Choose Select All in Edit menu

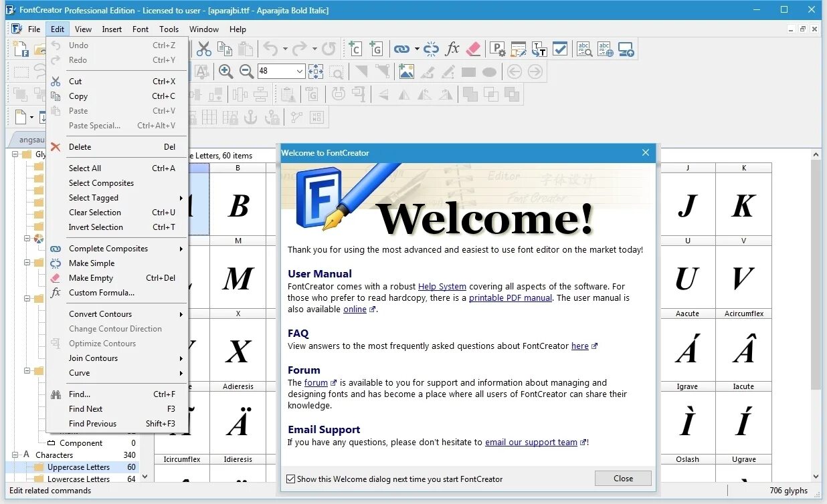click(117, 168)
